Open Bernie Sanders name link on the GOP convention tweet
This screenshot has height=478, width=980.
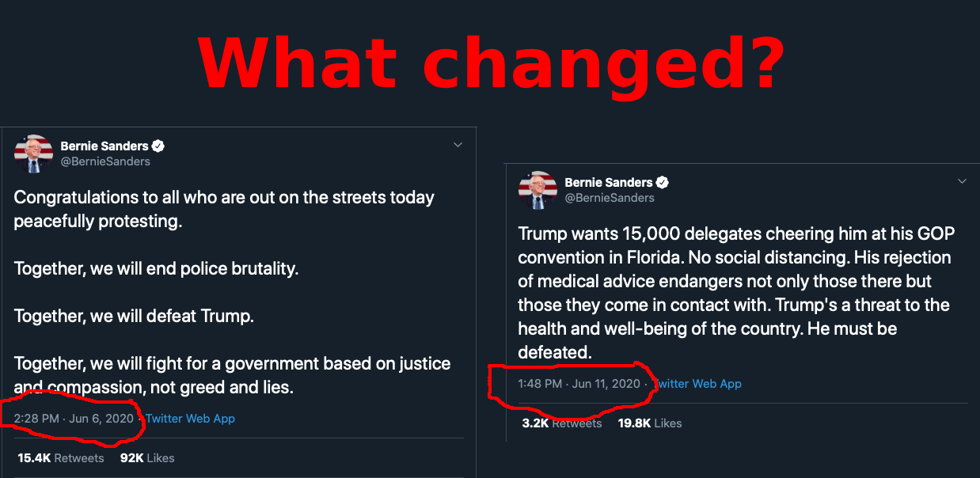point(608,182)
